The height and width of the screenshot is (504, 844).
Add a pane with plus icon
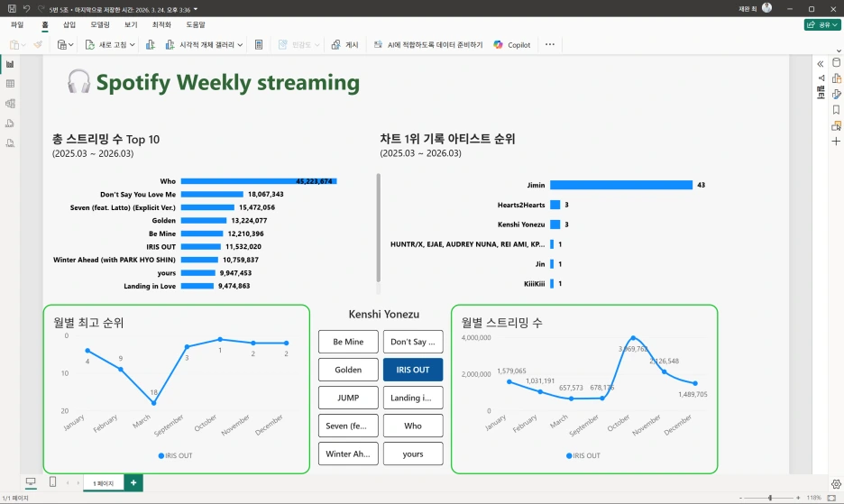836,141
